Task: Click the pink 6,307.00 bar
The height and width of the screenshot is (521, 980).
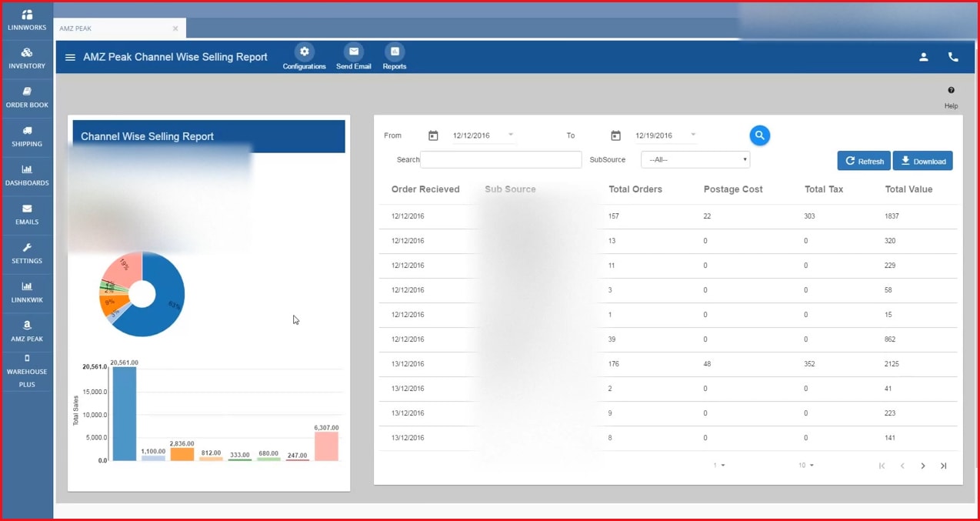Action: [x=326, y=446]
